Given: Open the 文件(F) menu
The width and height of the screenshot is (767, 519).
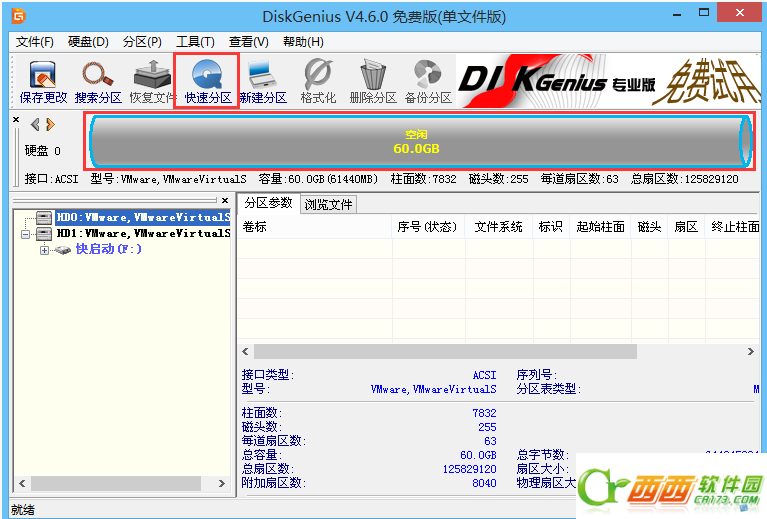Looking at the screenshot, I should (x=35, y=42).
